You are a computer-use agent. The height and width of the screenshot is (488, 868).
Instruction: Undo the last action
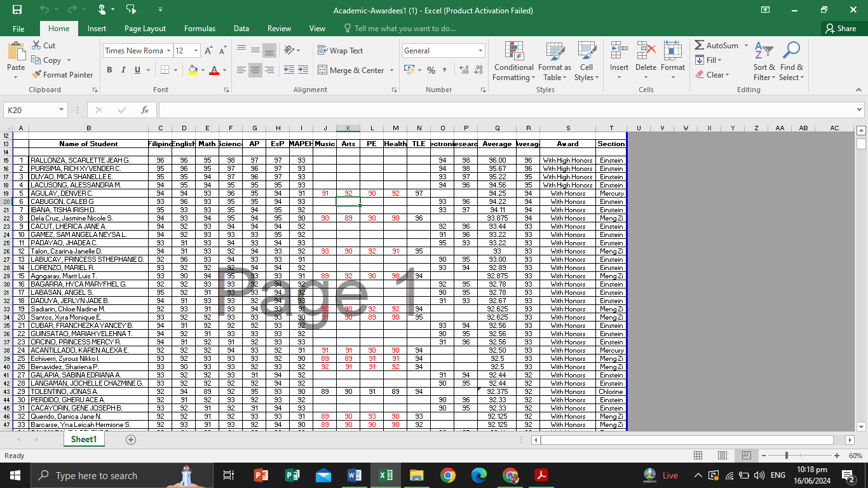(44, 10)
